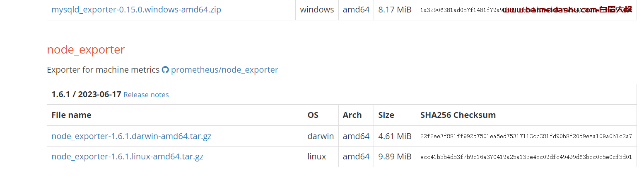
Task: Click the File name column header
Action: click(x=71, y=115)
